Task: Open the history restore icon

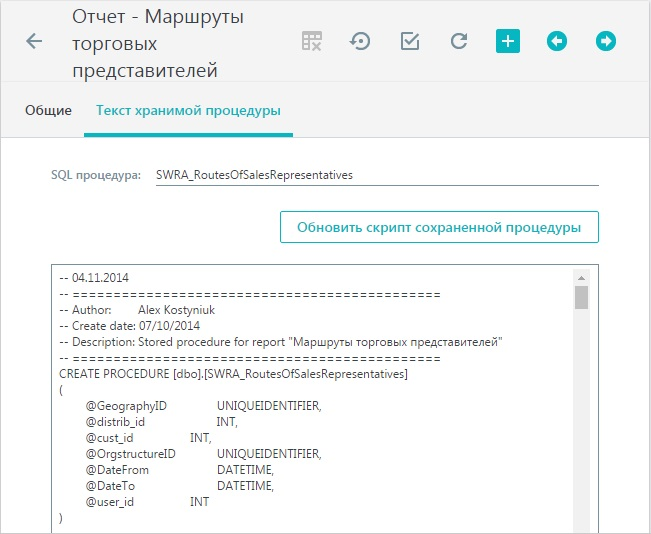Action: (360, 41)
